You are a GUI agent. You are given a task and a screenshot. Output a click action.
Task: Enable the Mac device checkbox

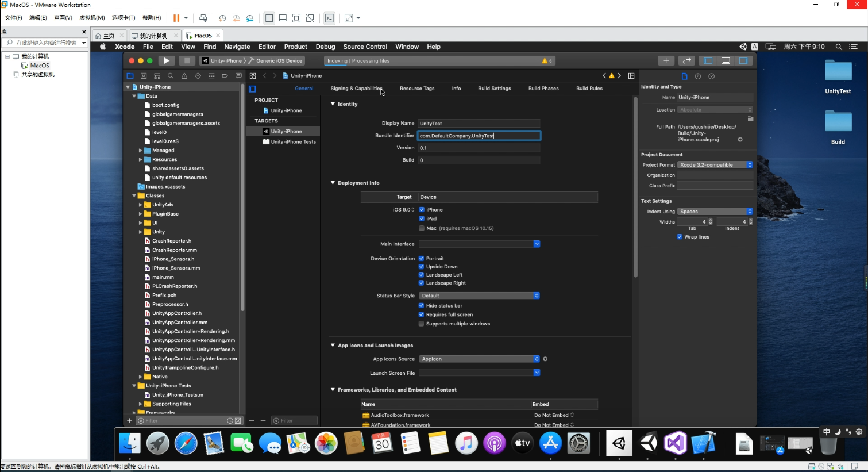[422, 228]
